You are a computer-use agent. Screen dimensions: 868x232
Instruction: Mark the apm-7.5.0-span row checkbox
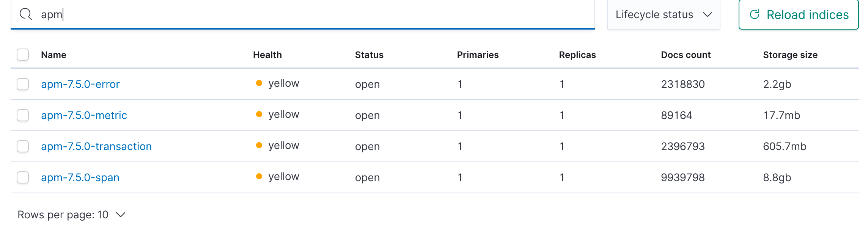pos(23,177)
